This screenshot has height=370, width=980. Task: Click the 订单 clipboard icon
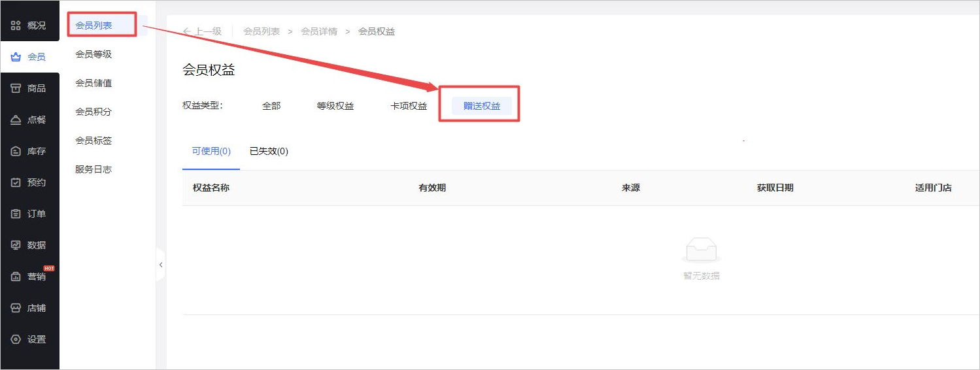tap(16, 214)
